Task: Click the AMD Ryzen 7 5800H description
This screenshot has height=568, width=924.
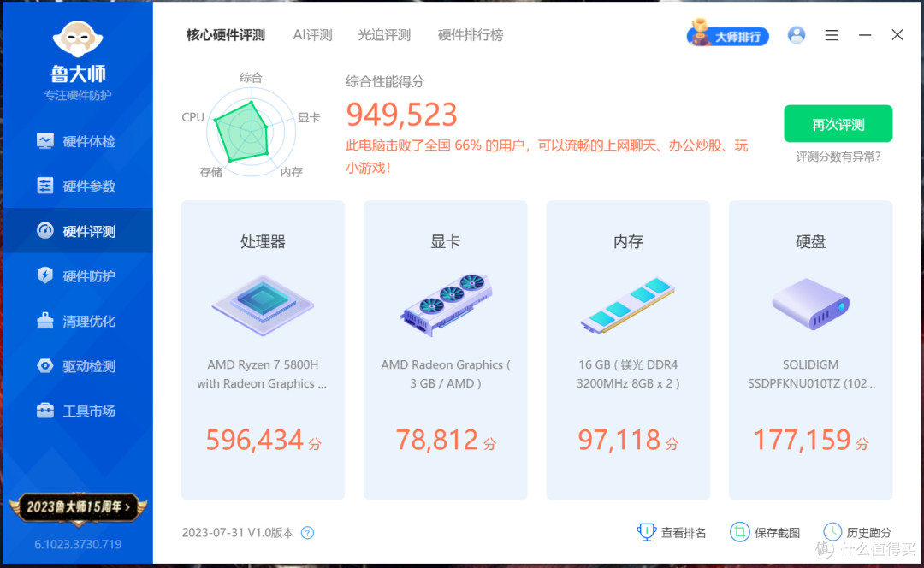Action: click(263, 374)
